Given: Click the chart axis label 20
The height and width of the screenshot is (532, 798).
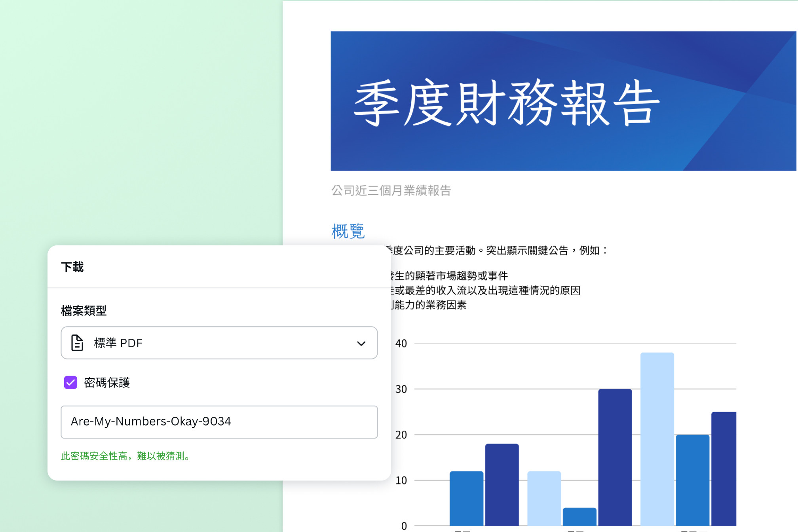Looking at the screenshot, I should [x=401, y=435].
